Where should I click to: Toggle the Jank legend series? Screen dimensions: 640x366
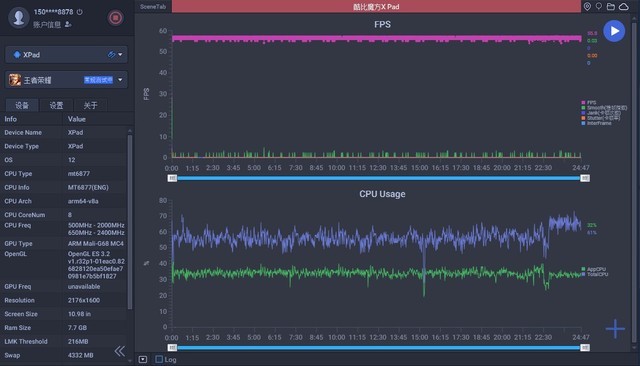click(x=601, y=113)
